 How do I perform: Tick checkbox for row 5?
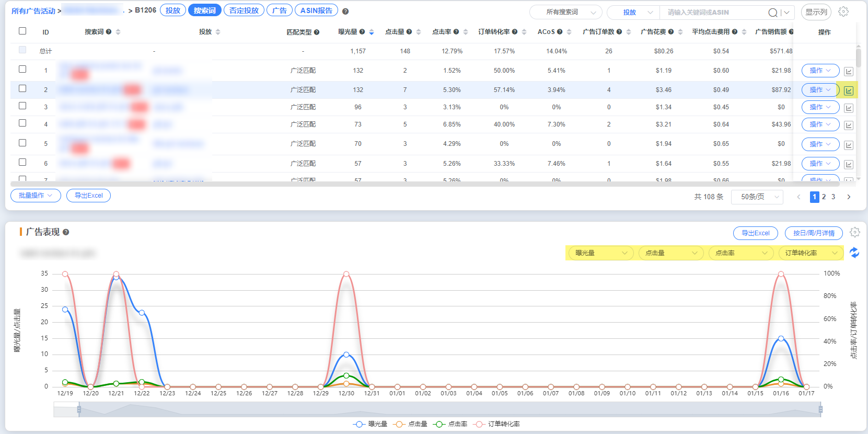(22, 143)
